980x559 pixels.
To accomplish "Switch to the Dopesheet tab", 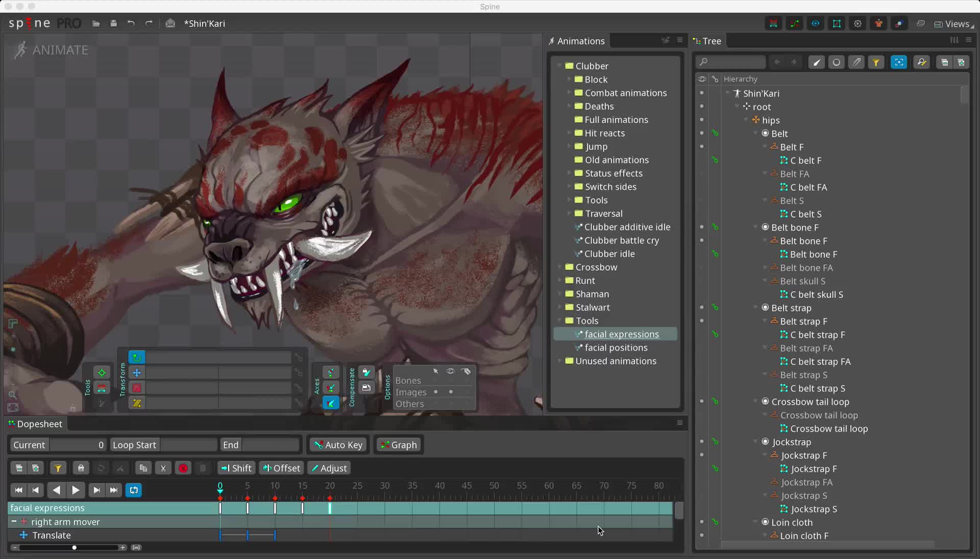I will coord(35,424).
